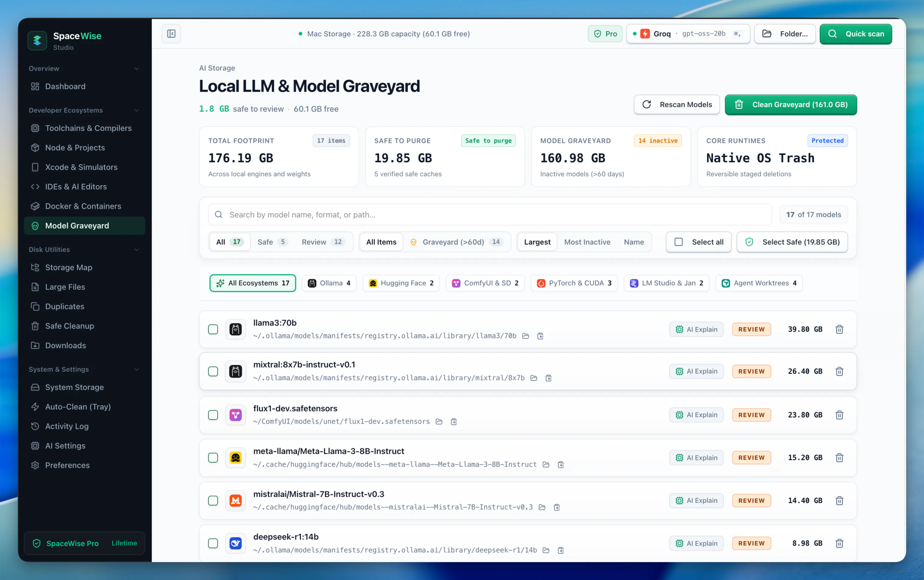This screenshot has width=924, height=580.
Task: Click trash icon for flux1-dev.safetensors
Action: point(839,415)
